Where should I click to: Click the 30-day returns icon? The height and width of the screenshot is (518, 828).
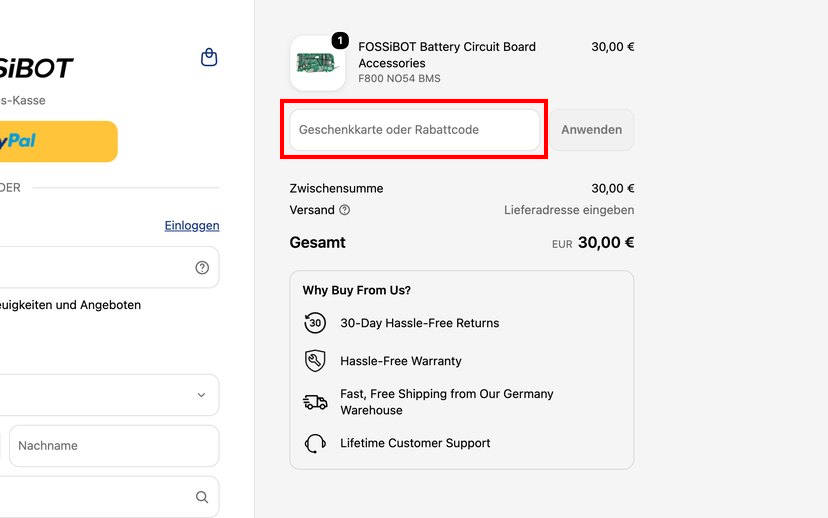coord(315,323)
